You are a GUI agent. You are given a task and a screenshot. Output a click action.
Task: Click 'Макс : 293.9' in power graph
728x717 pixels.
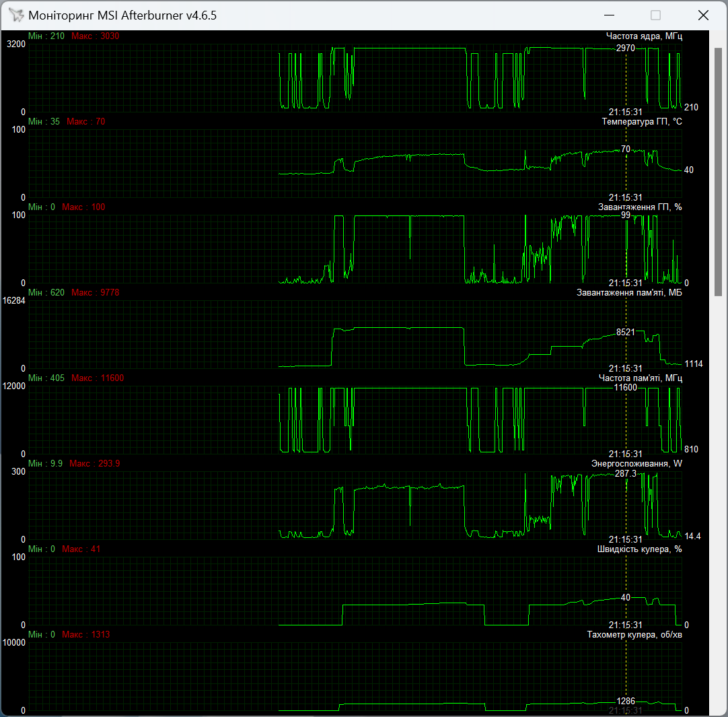95,463
